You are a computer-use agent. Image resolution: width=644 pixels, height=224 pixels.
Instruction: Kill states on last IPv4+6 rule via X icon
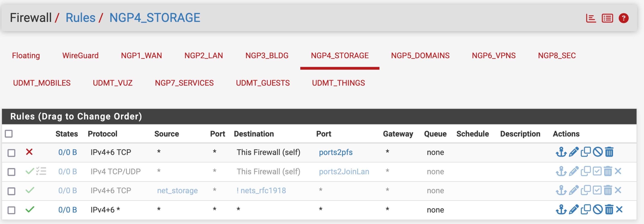[x=619, y=210]
